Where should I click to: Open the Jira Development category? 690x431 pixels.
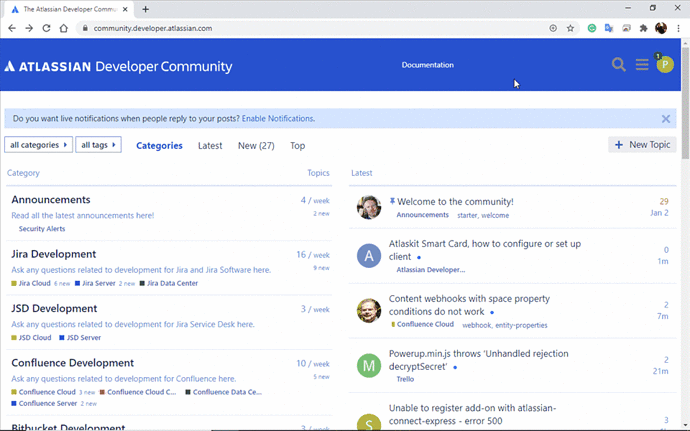tap(53, 254)
